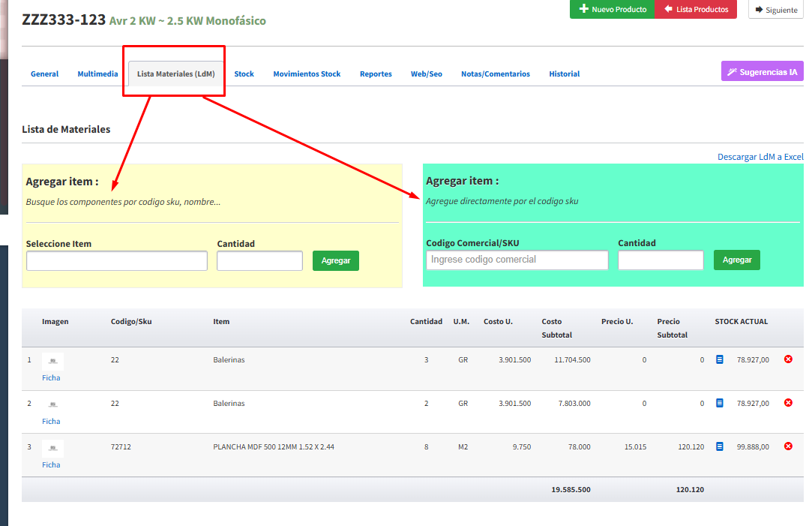
Task: Open the Multimedia tab
Action: (x=97, y=74)
